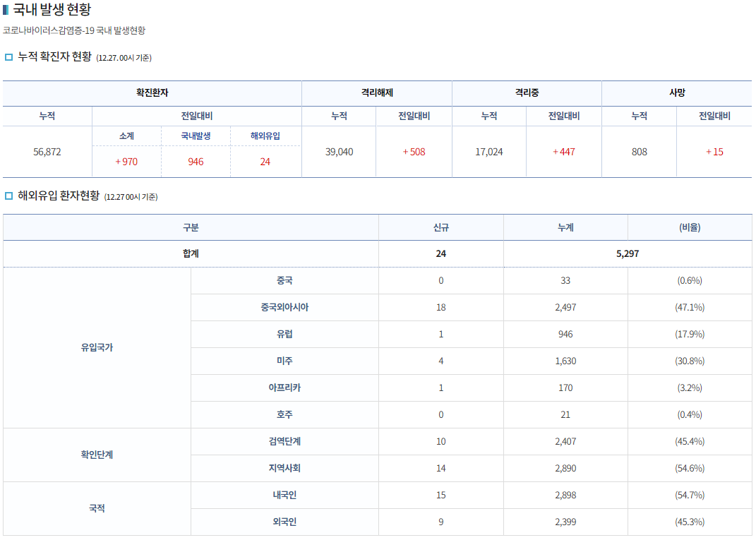Select cumulative confirmed value 56,872
This screenshot has width=756, height=540.
[x=47, y=152]
